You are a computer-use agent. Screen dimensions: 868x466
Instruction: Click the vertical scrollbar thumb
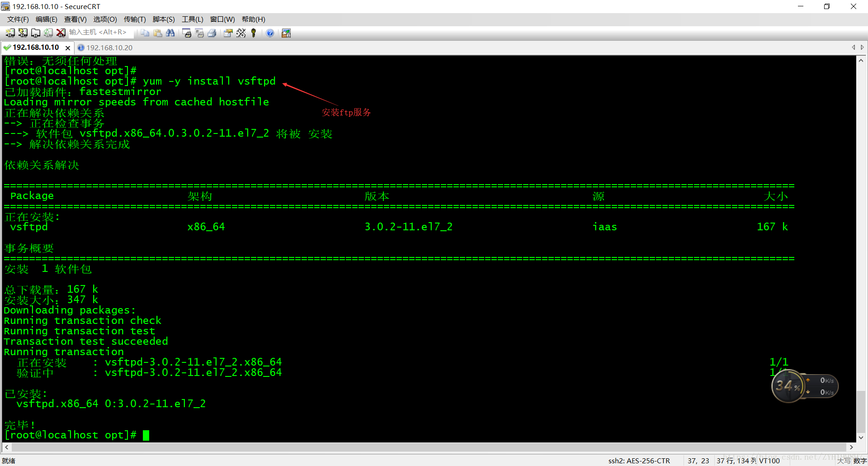point(861,412)
